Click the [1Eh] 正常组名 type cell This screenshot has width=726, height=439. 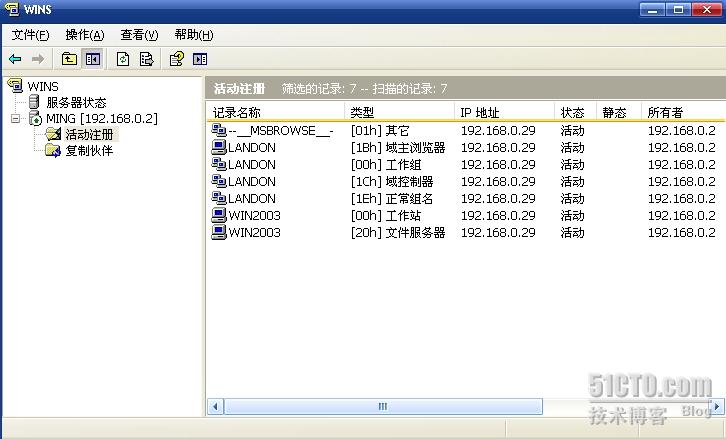(392, 199)
